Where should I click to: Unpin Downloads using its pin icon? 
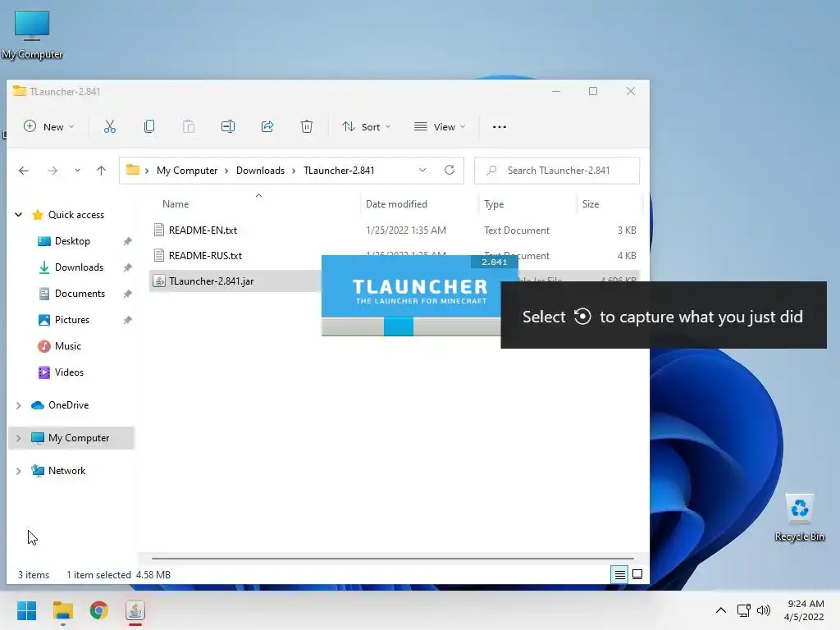pos(127,267)
